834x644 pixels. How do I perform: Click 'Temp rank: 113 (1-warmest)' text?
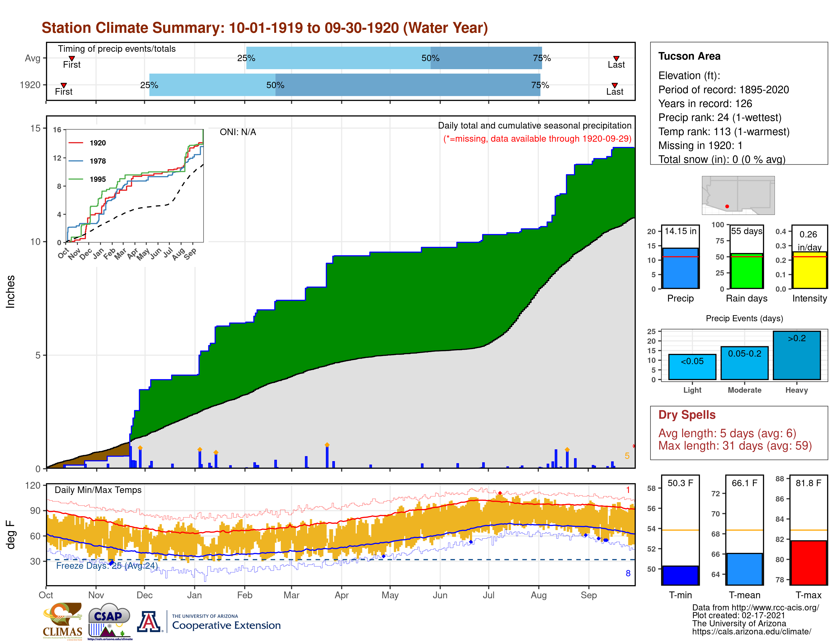point(724,132)
